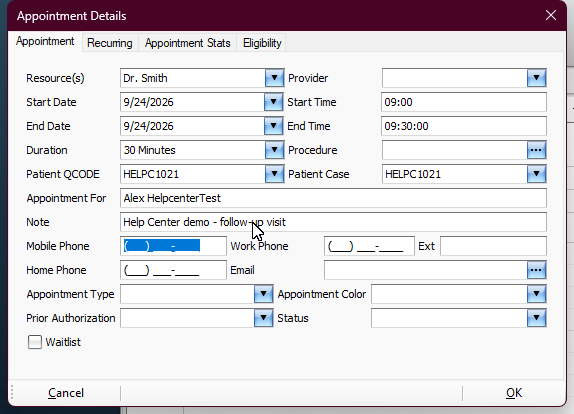Screen dimensions: 574x414
Task: Click the End Date field showing 9/24/2026
Action: (192, 126)
